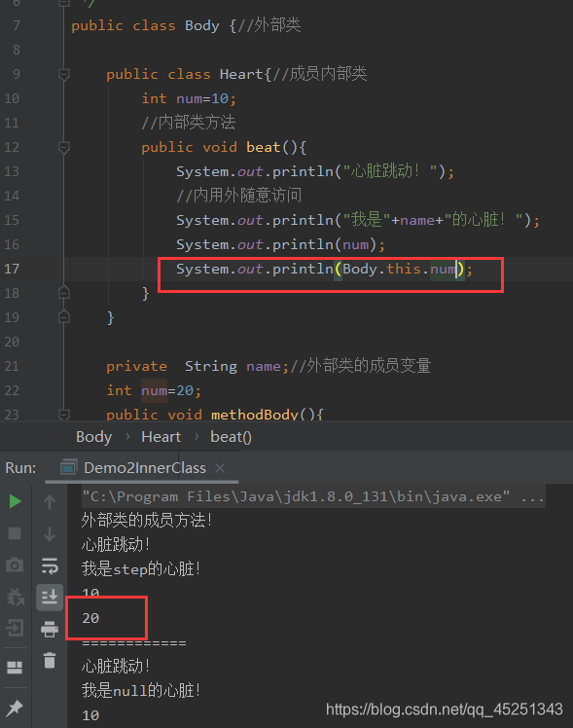Click the '//内用外随意访问' comment
Viewport: 573px width, 728px height.
pos(239,196)
